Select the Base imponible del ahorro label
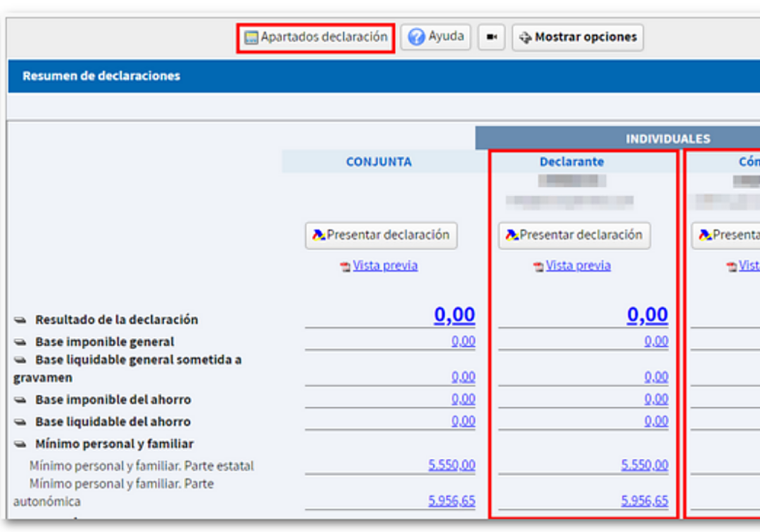760x532 pixels. tap(113, 400)
